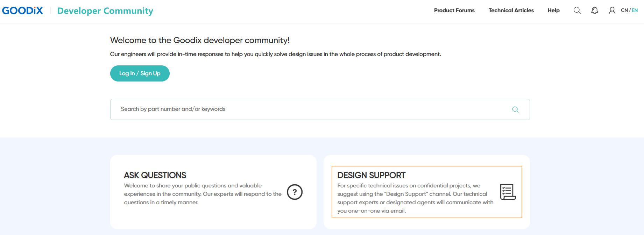The image size is (644, 235).
Task: Open the Help menu
Action: (554, 10)
